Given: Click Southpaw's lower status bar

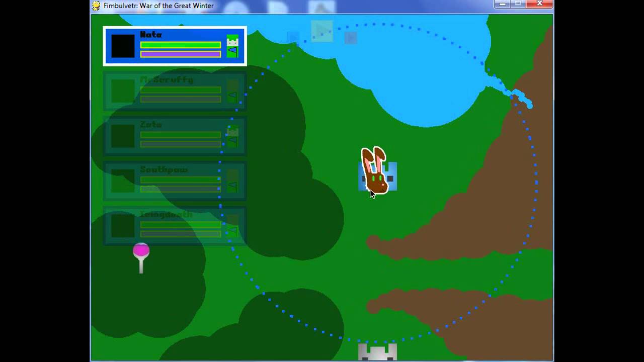Looking at the screenshot, I should click(181, 189).
